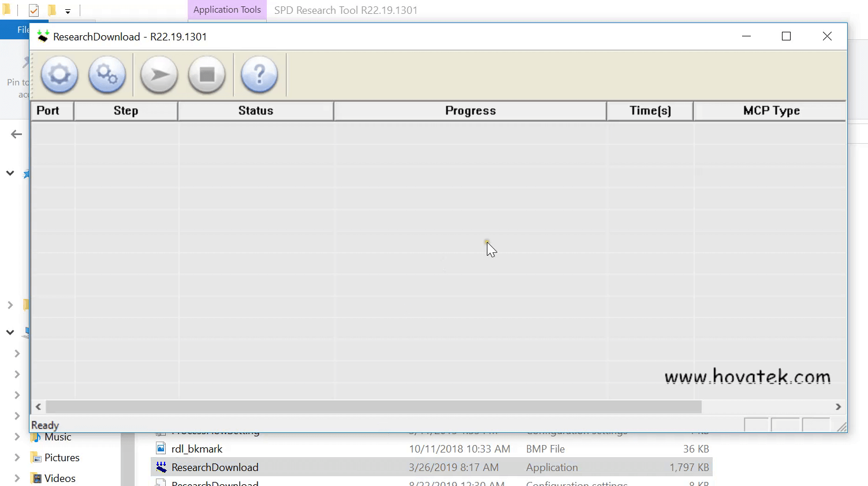This screenshot has width=868, height=486.
Task: Click the horizontal scrollbar right arrow
Action: tap(838, 407)
